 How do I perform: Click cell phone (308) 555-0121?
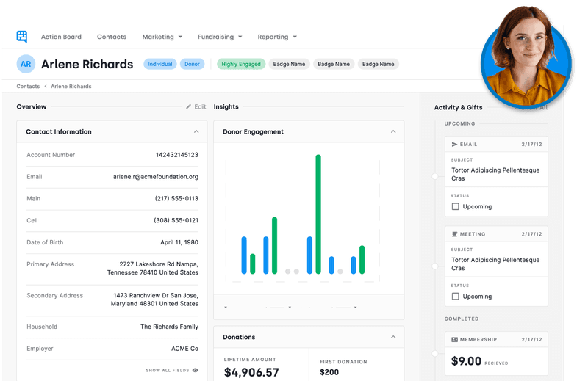pos(176,220)
